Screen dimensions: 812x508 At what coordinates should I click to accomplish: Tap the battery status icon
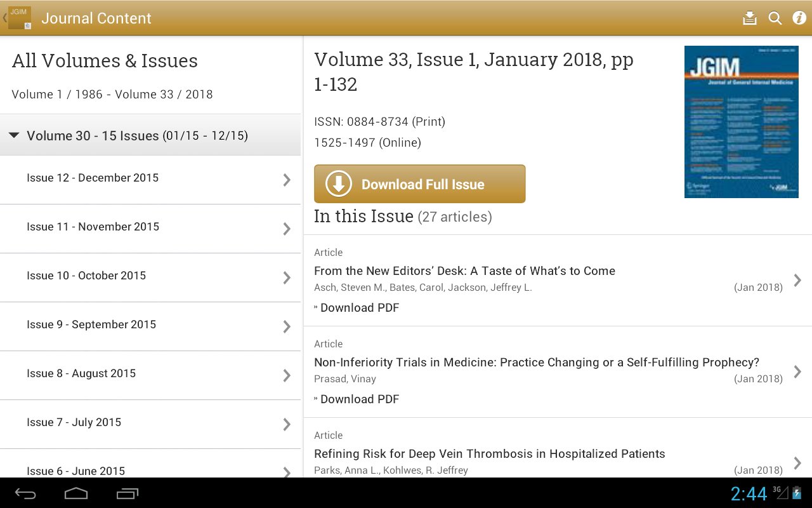coord(797,493)
